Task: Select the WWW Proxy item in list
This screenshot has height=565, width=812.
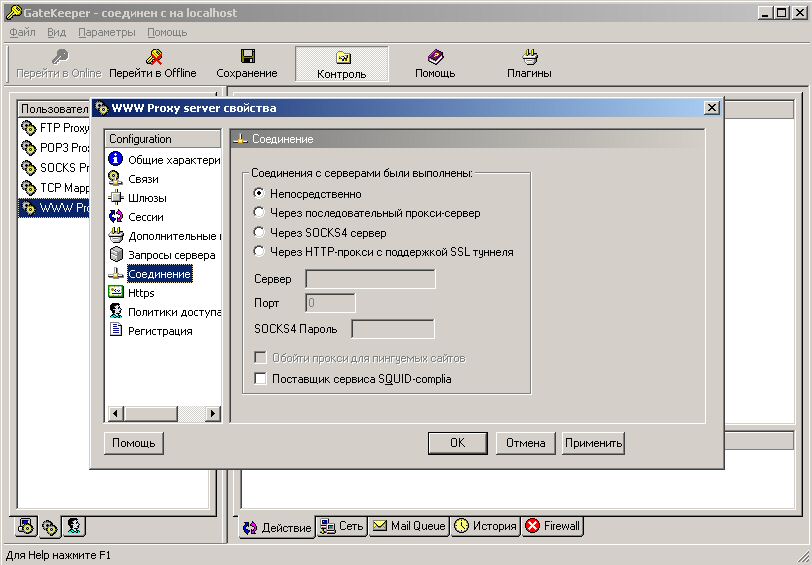Action: (54, 208)
